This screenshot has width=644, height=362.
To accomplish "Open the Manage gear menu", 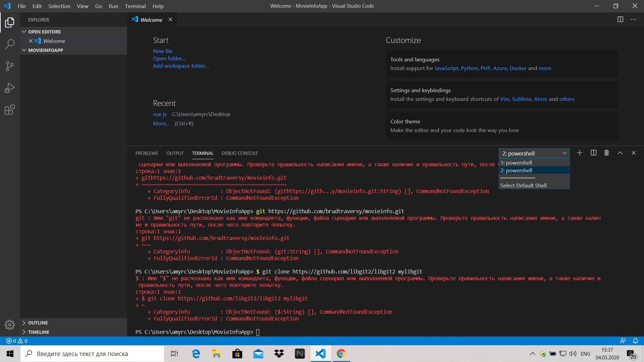I will coord(10,324).
